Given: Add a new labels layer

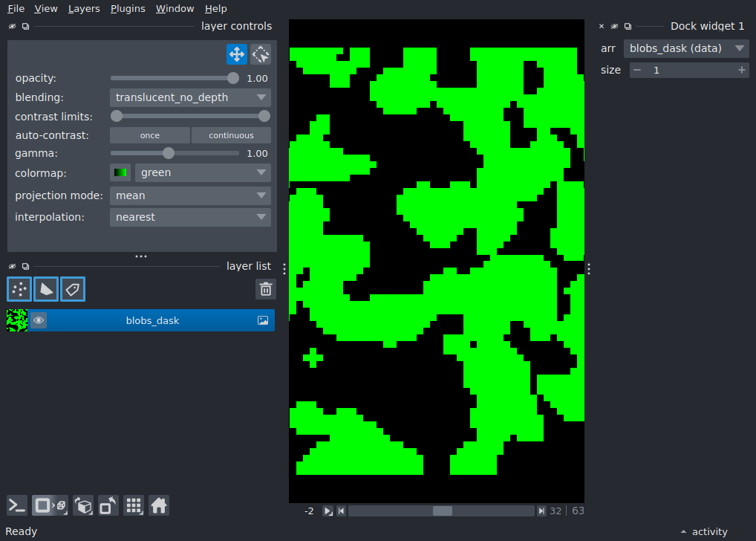Looking at the screenshot, I should click(x=73, y=289).
